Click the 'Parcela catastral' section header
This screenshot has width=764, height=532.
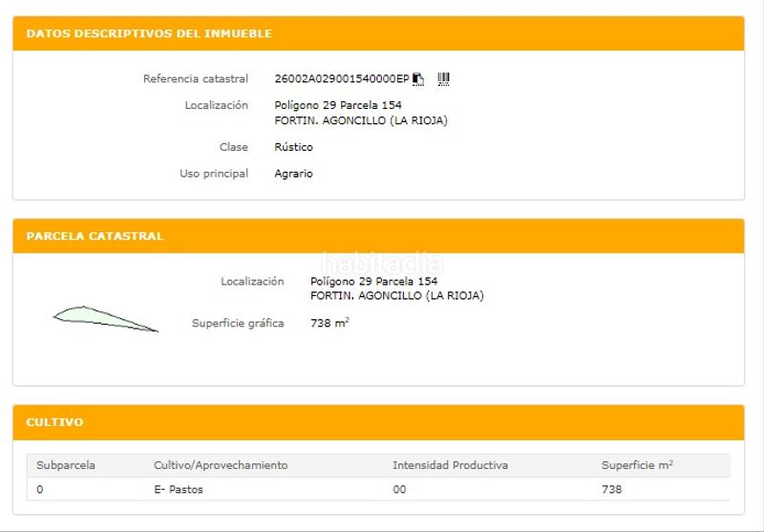pyautogui.click(x=95, y=236)
